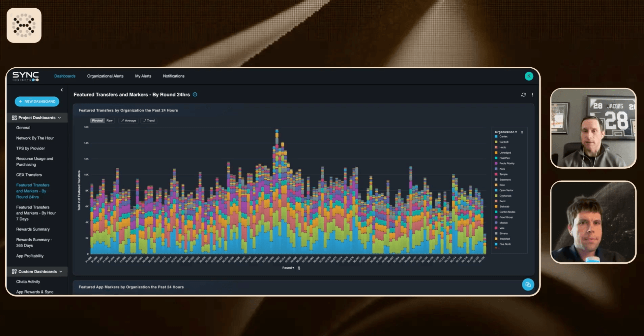Click the New Dashboard button
644x336 pixels.
pyautogui.click(x=37, y=101)
